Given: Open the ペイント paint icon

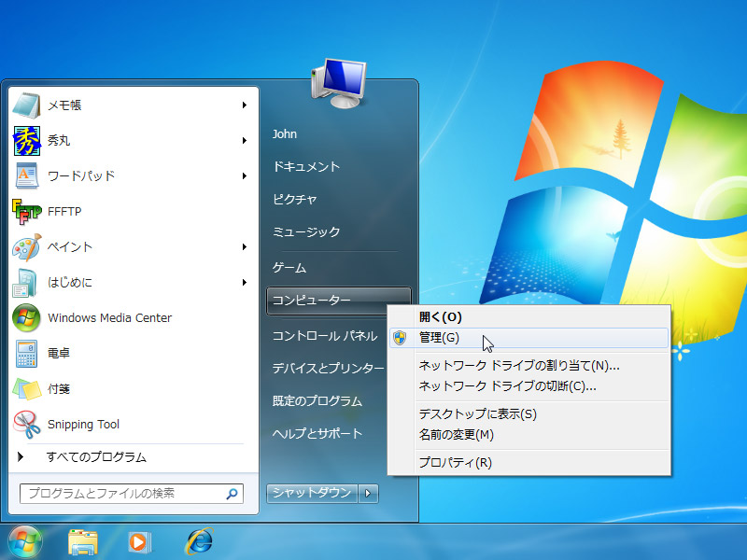Looking at the screenshot, I should click(27, 247).
